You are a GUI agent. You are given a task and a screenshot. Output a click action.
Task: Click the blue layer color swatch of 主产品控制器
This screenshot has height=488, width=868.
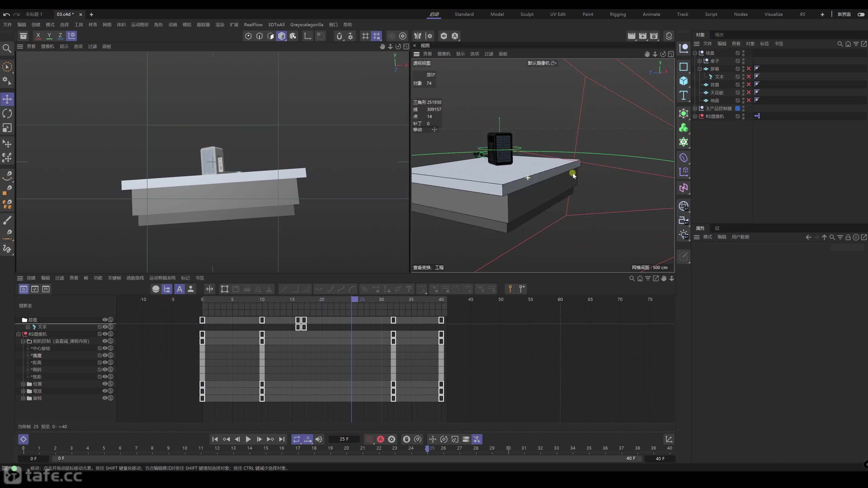tap(737, 108)
